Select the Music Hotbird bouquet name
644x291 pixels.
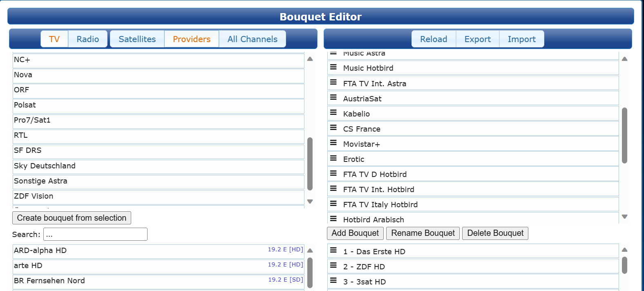(368, 68)
